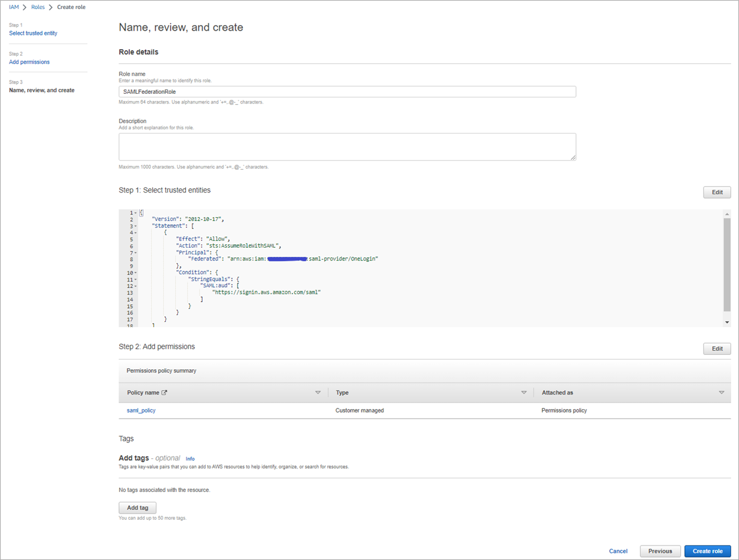Click the Policy name external link icon
This screenshot has height=560, width=739.
click(x=164, y=393)
